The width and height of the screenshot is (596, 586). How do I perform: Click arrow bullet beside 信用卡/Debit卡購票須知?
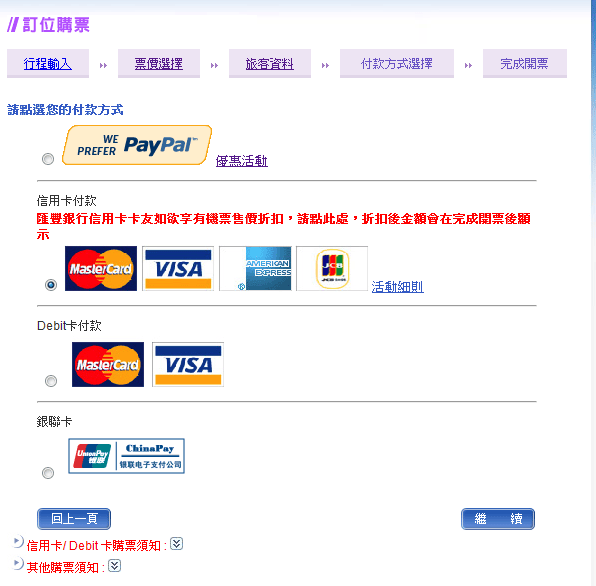(x=18, y=542)
